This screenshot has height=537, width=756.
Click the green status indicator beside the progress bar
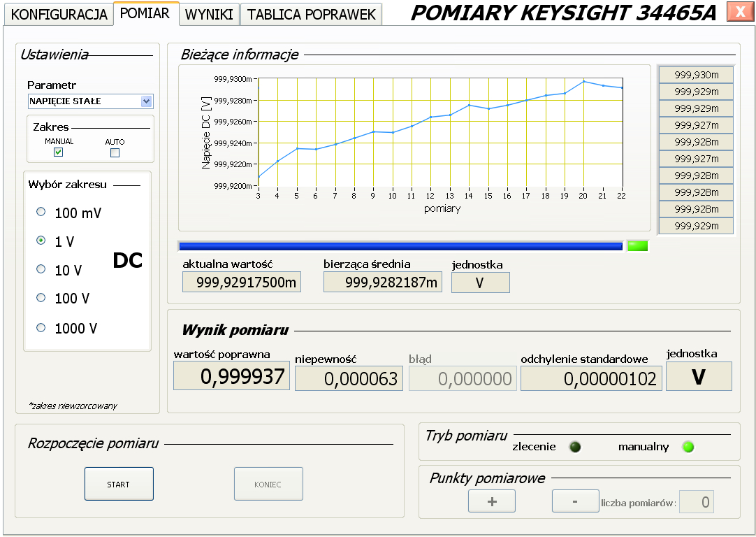[637, 245]
